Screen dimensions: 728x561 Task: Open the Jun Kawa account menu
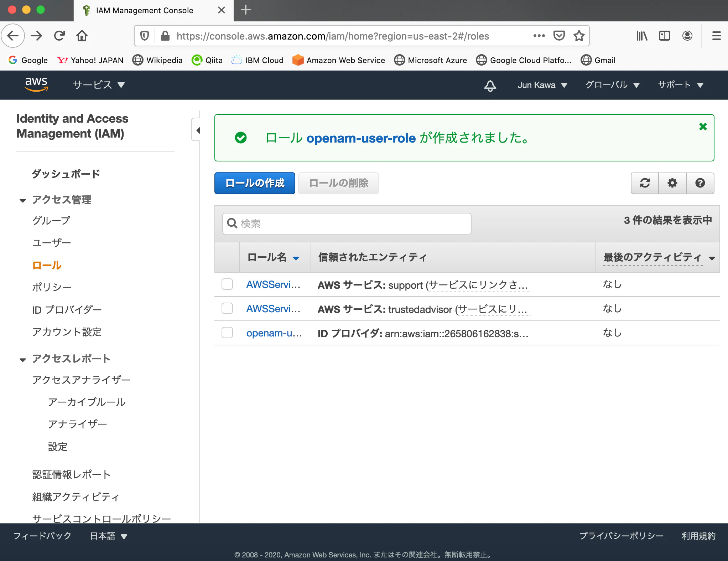coord(542,85)
